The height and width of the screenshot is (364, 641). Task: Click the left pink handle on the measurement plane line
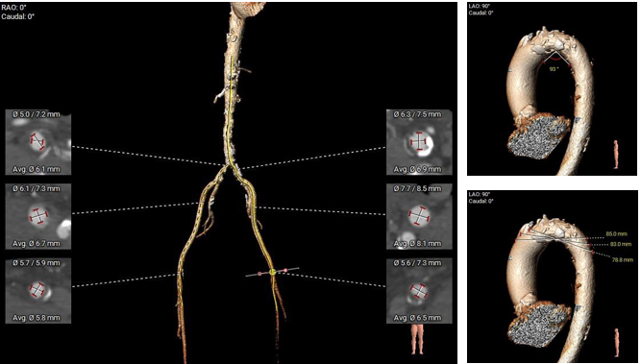click(x=259, y=274)
